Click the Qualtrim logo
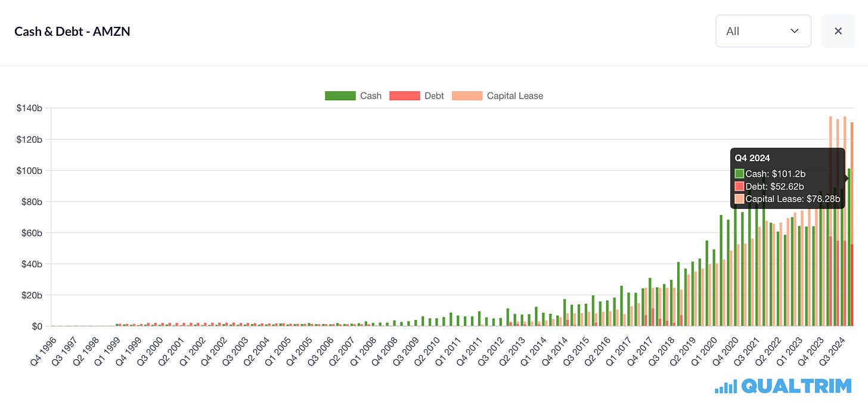 point(783,386)
